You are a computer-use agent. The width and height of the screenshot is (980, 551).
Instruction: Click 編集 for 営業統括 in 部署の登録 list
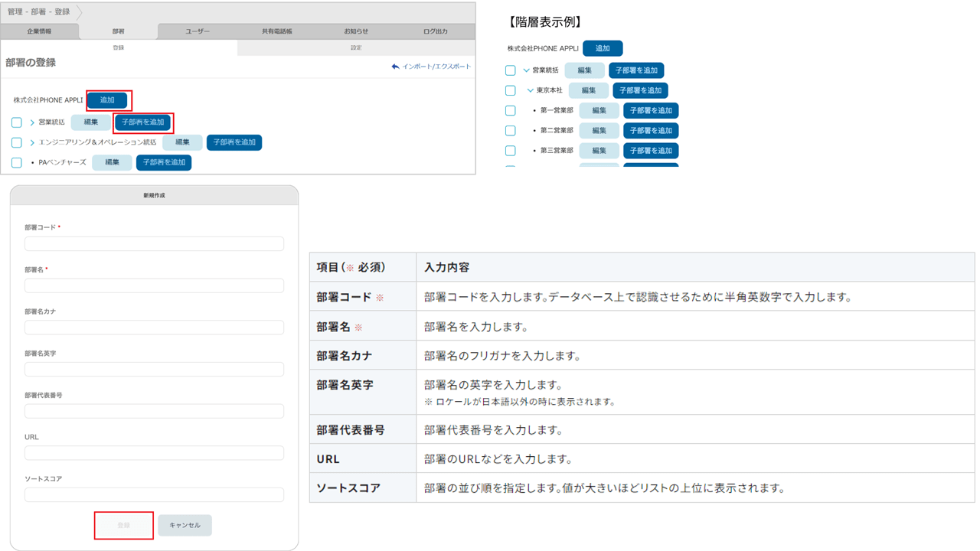[x=91, y=122]
